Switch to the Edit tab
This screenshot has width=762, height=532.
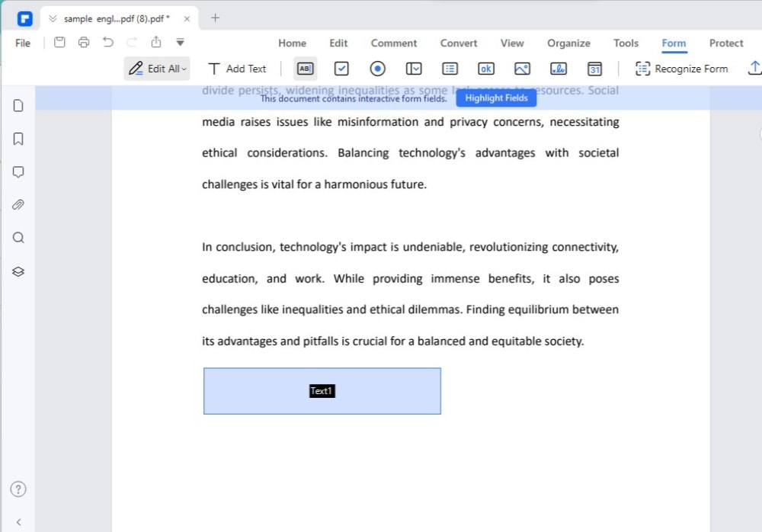(x=338, y=43)
